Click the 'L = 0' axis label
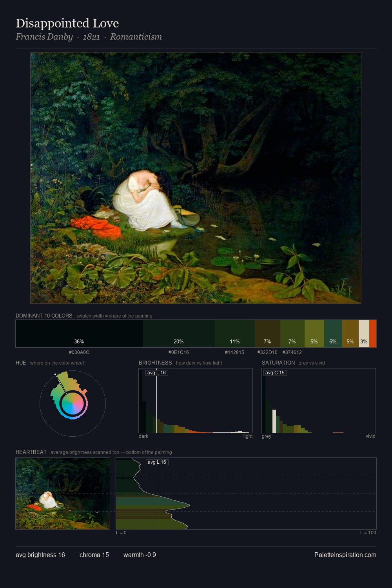This screenshot has height=588, width=392. point(121,533)
